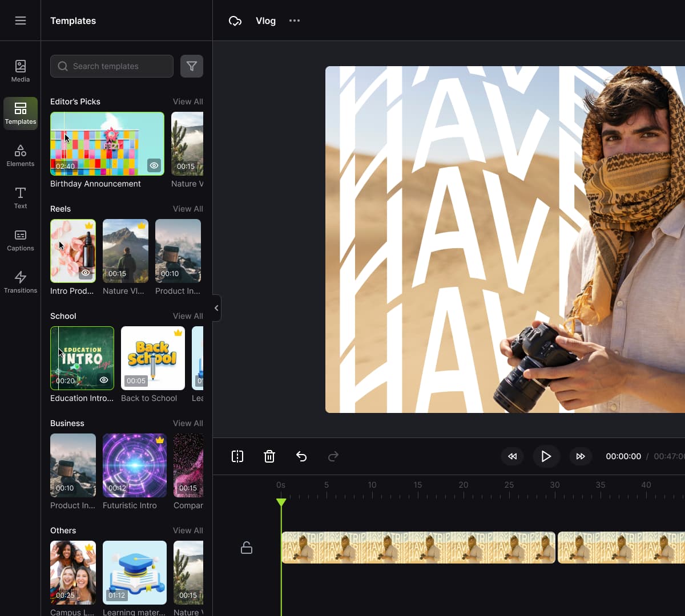The image size is (685, 616).
Task: Click eye preview on Birthday Announcement
Action: pos(154,165)
